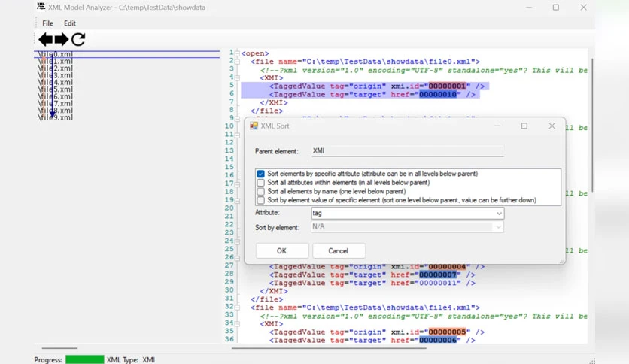The image size is (629, 364).
Task: Click the Parent element input field
Action: pos(408,151)
